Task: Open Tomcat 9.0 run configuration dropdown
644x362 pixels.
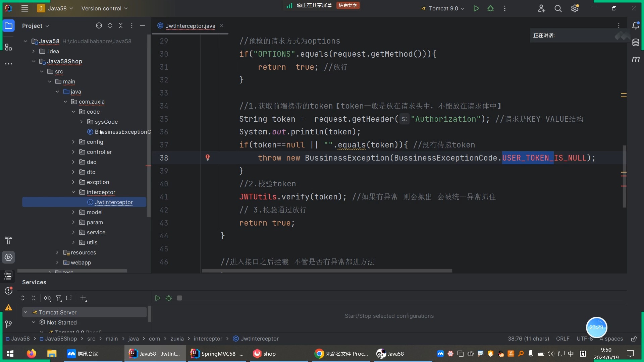Action: click(x=443, y=8)
